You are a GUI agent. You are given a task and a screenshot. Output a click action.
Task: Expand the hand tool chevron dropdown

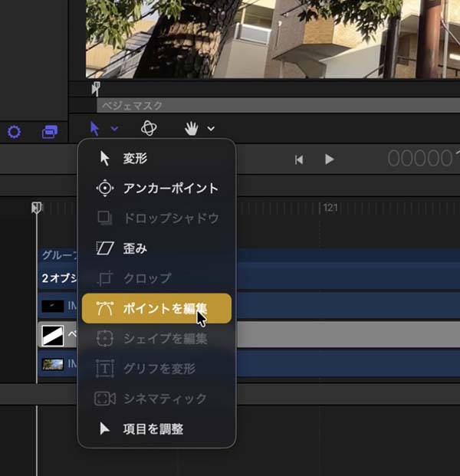211,129
